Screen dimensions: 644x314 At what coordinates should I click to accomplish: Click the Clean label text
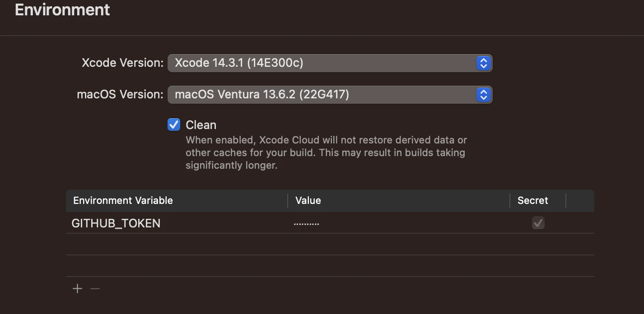[x=201, y=125]
